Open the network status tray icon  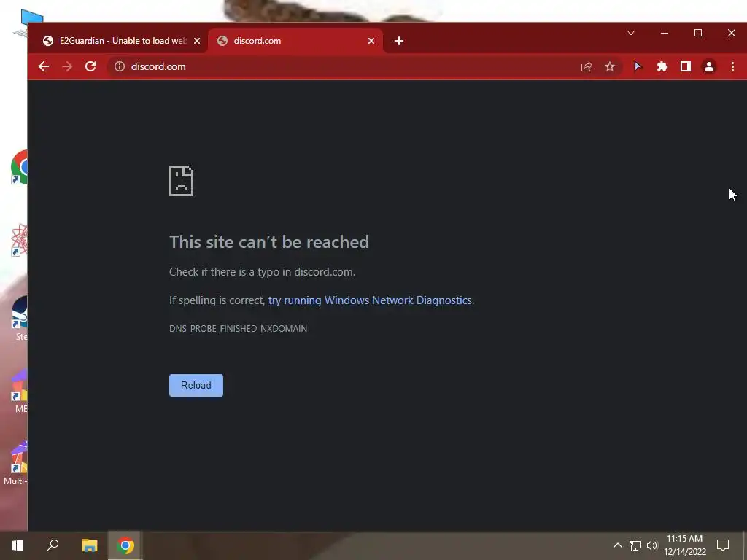(x=635, y=545)
